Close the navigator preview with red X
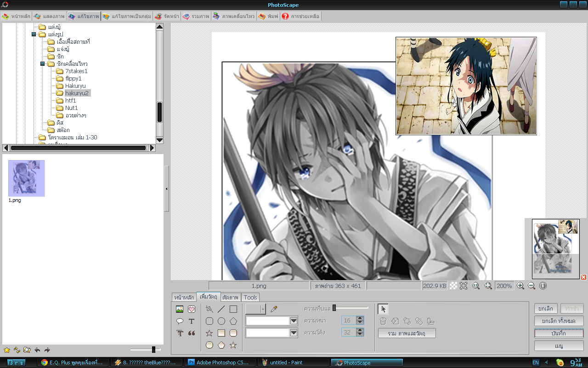The image size is (588, 368). coord(584,277)
